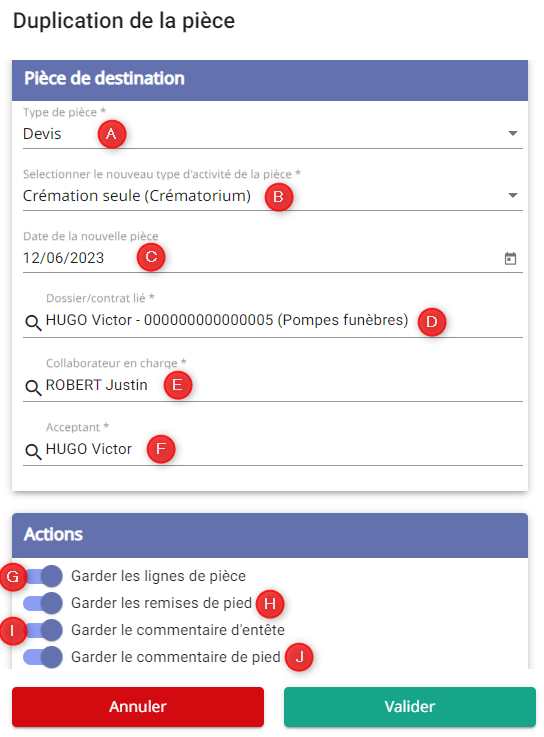Switch off Garder le commentaire de pied

pyautogui.click(x=43, y=657)
